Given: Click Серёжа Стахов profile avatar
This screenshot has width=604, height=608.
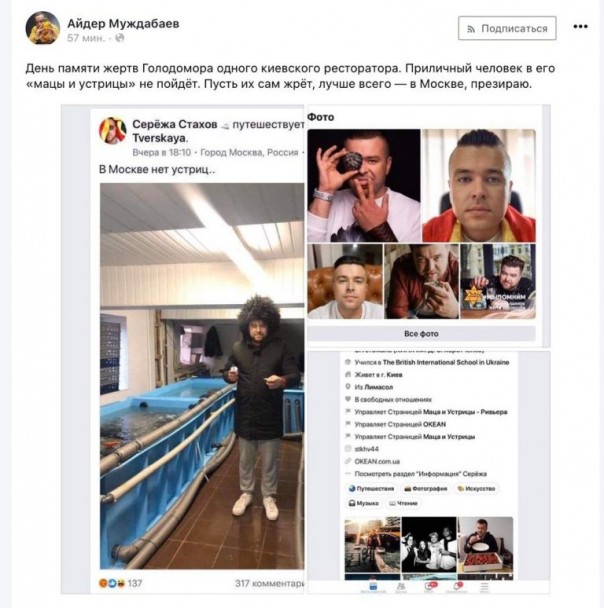Looking at the screenshot, I should pos(113,131).
